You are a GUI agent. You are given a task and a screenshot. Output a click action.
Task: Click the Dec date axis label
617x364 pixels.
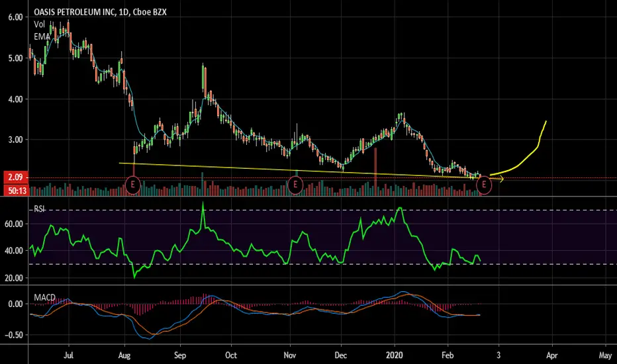click(341, 355)
